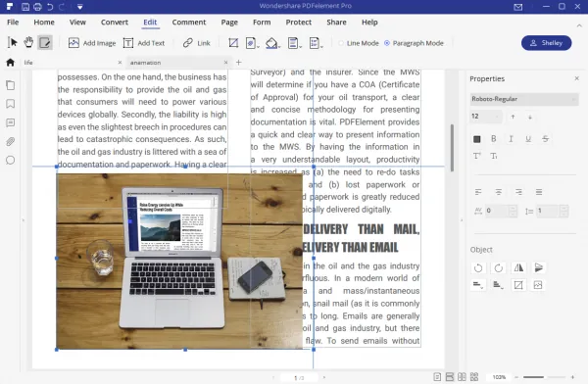The height and width of the screenshot is (384, 588).
Task: Rotate object counterclockwise
Action: point(478,267)
